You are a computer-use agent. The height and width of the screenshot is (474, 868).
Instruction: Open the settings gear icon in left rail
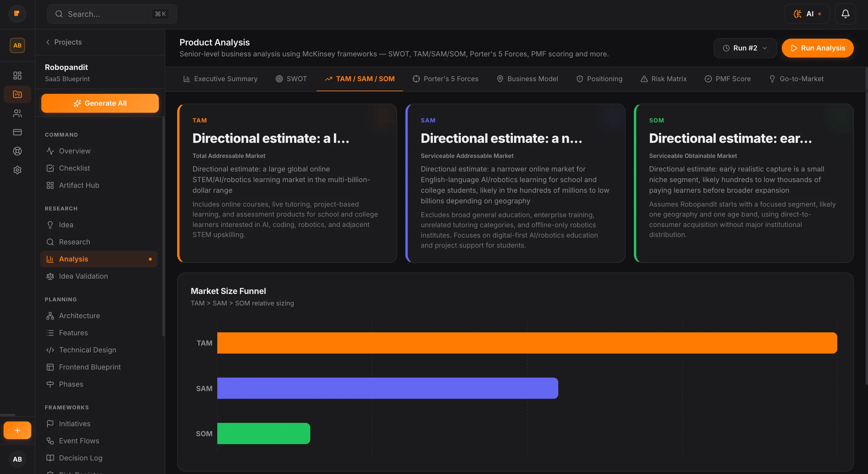(17, 170)
